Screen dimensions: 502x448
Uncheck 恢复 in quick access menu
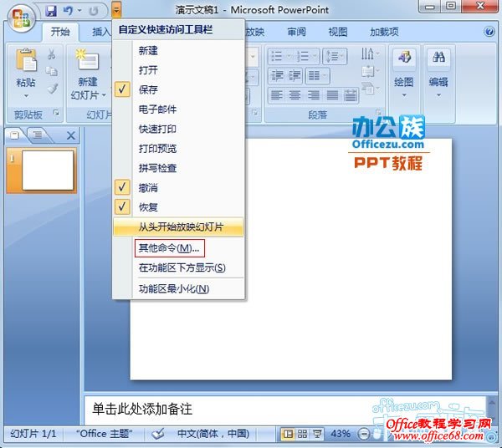tap(179, 207)
